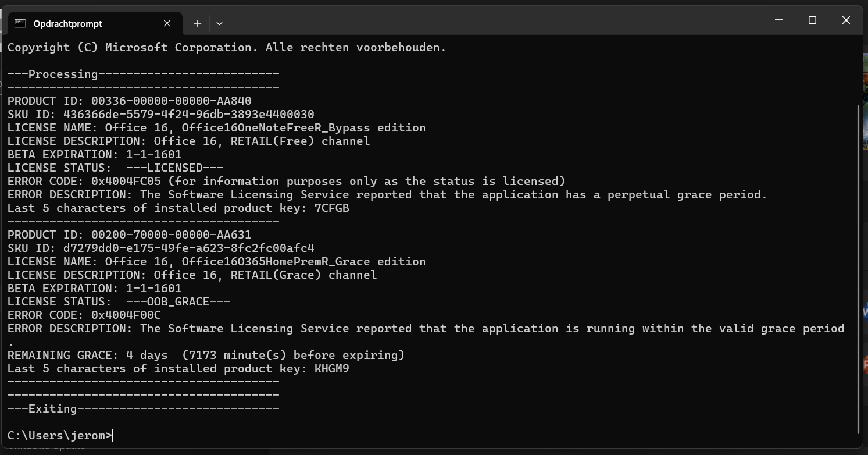Click the Office16OneNoteFreeR_Bypass license name line
The image size is (868, 455).
(217, 127)
